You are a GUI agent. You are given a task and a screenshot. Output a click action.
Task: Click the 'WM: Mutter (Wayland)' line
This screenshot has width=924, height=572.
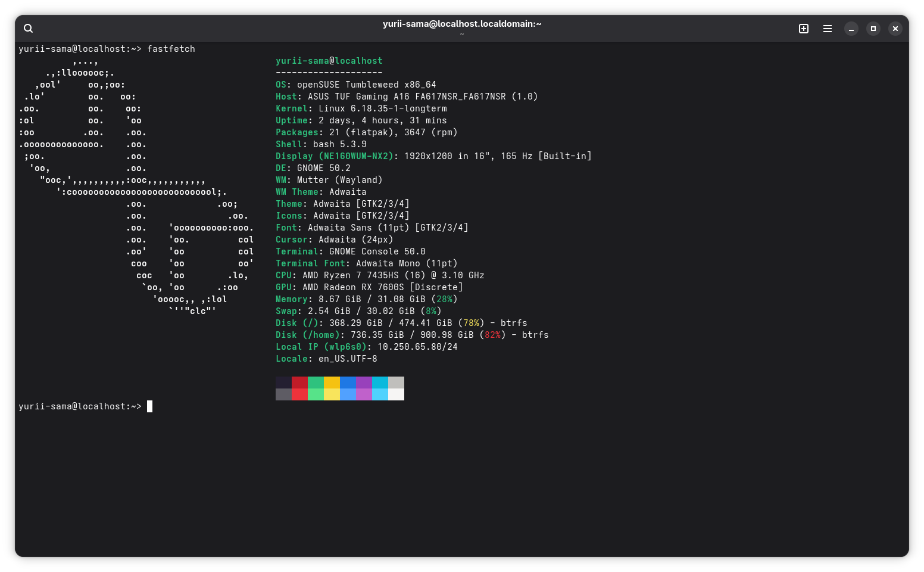click(329, 180)
